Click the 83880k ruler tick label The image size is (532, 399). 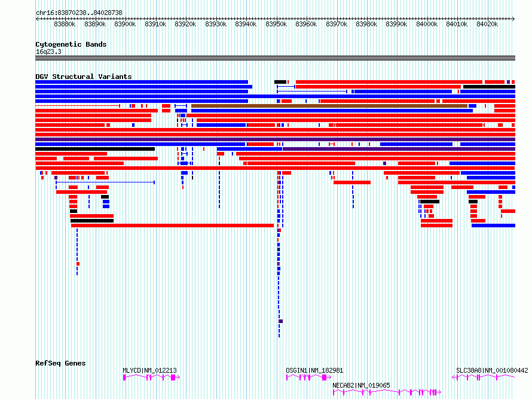(65, 24)
